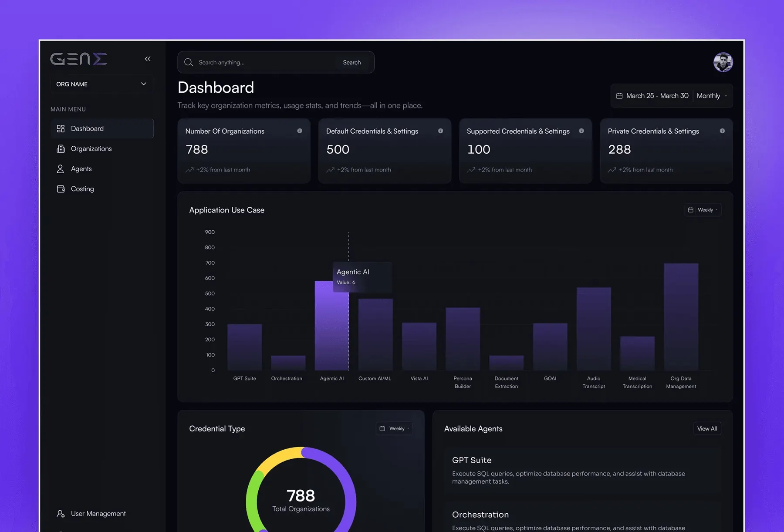Click View All for Available Agents

point(707,428)
